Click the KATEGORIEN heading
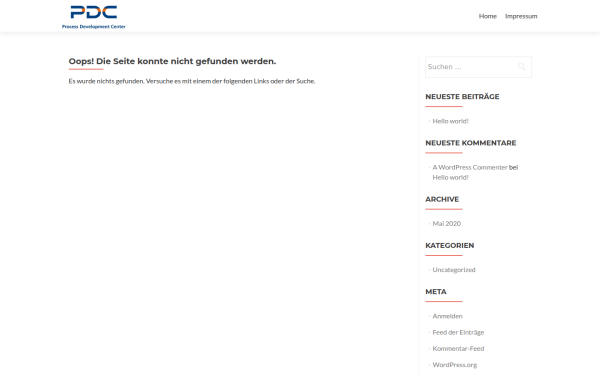This screenshot has width=600, height=375. click(450, 246)
